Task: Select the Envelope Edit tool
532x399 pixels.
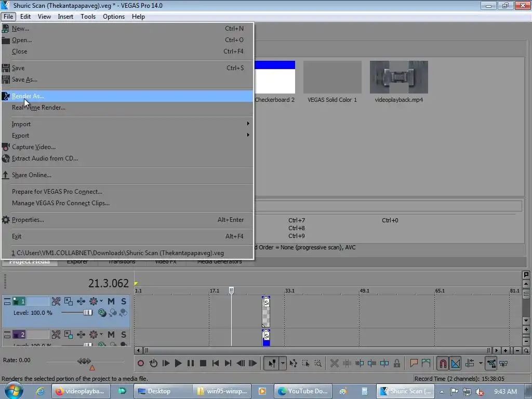Action: point(293,363)
